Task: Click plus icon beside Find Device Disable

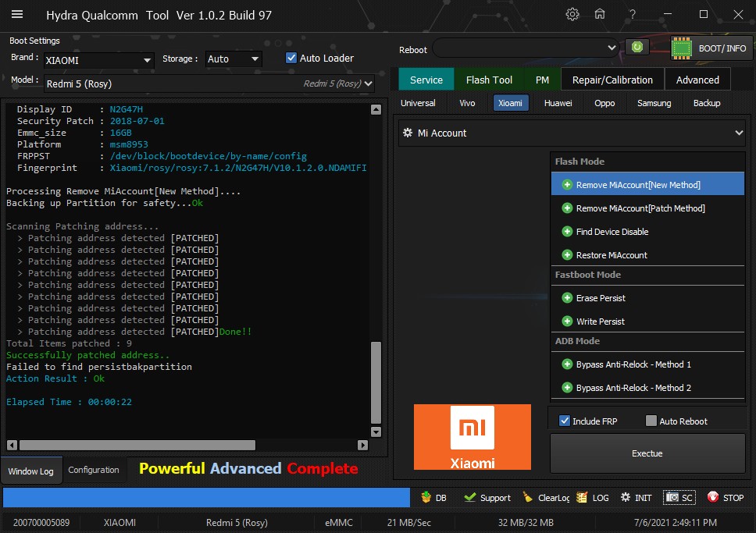Action: click(567, 232)
